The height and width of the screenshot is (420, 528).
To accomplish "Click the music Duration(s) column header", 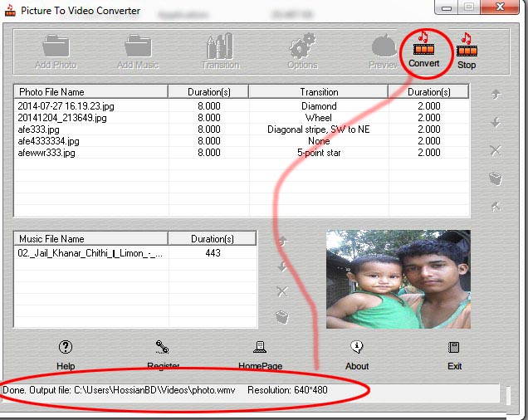I will click(x=213, y=239).
